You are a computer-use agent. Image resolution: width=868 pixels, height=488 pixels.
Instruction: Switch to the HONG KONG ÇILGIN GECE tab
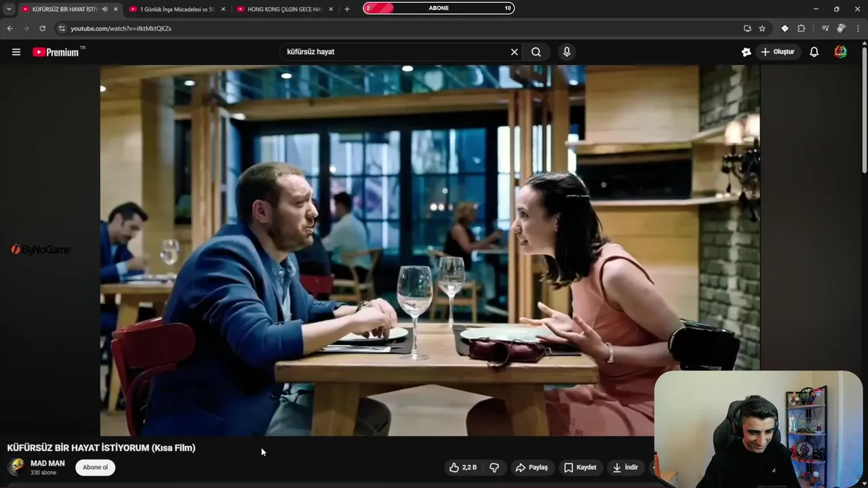click(x=283, y=9)
